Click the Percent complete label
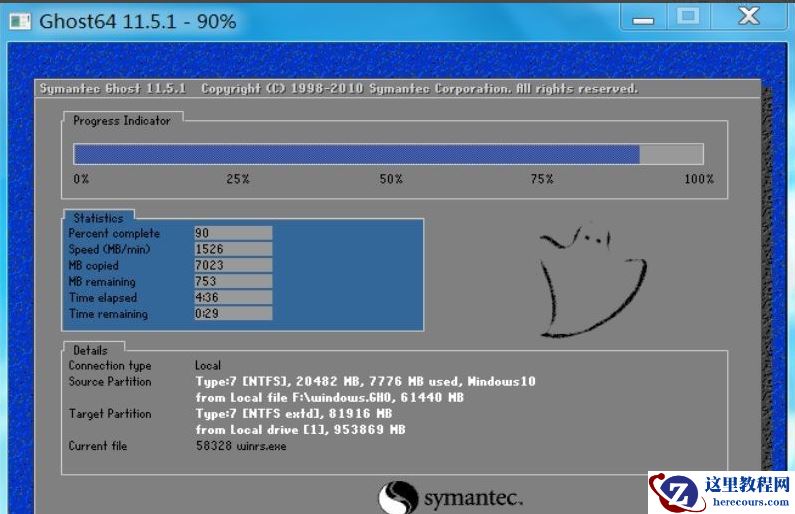The width and height of the screenshot is (795, 514). point(114,233)
